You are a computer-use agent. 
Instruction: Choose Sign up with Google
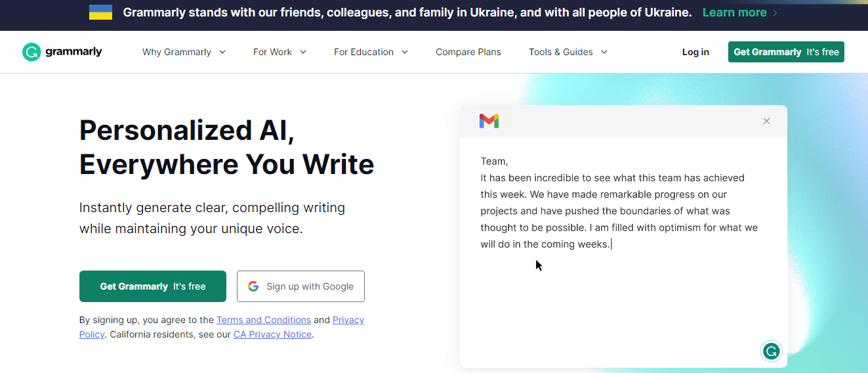pyautogui.click(x=300, y=286)
